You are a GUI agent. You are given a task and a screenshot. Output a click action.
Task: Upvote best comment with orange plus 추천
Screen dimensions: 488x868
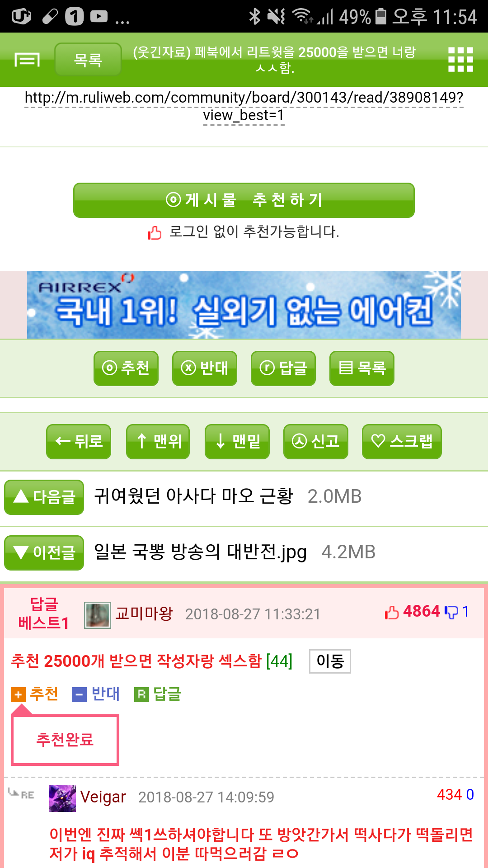(x=35, y=694)
